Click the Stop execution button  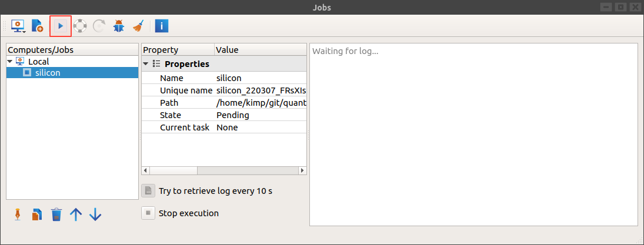tap(148, 213)
